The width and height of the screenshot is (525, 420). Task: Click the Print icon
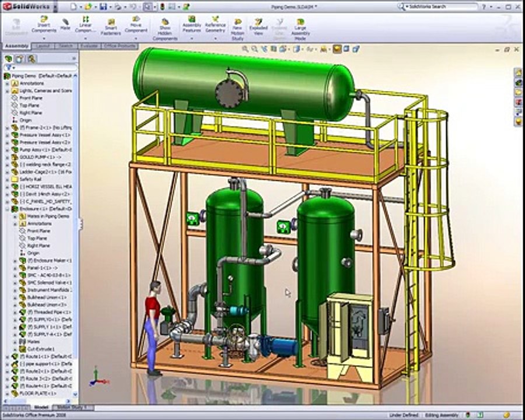[x=117, y=6]
